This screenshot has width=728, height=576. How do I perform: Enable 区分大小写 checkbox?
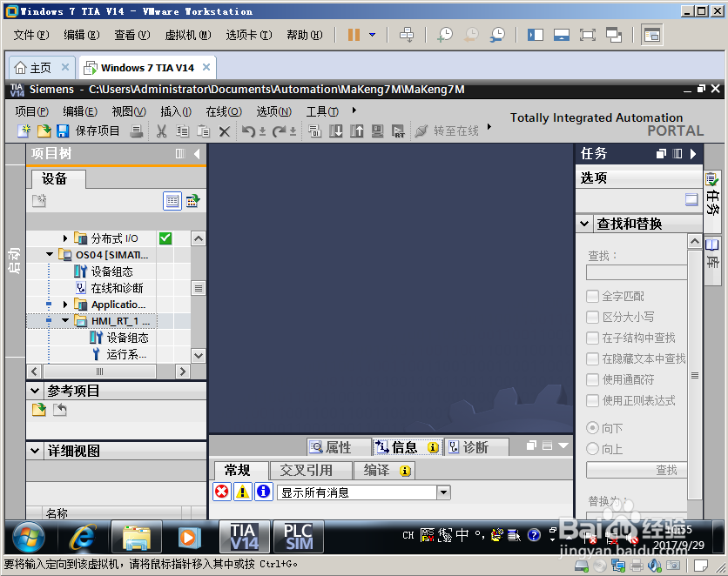tap(592, 317)
